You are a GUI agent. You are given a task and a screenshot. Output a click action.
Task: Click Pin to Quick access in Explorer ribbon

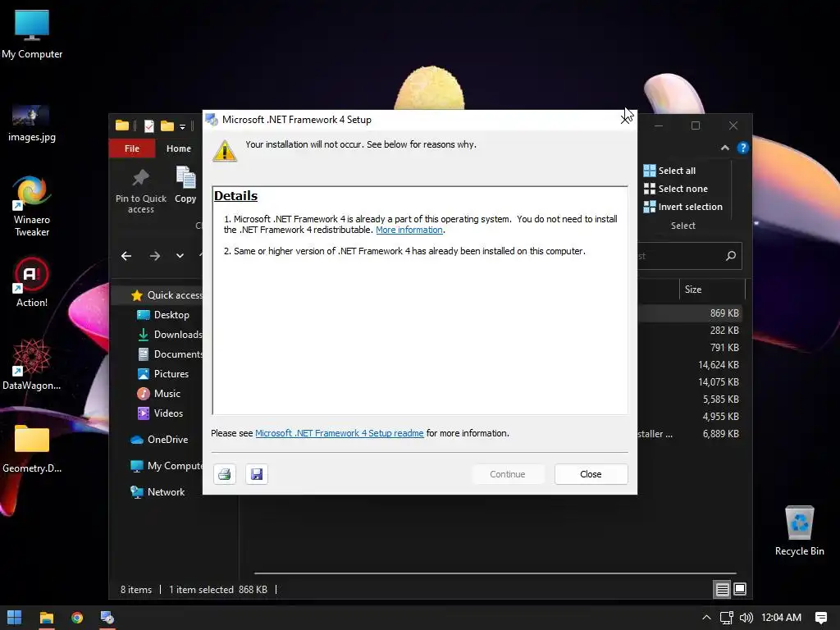(141, 192)
